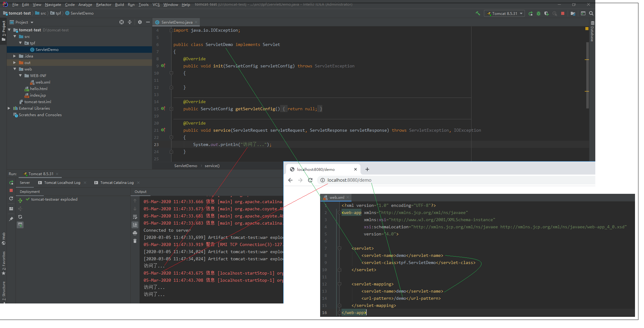This screenshot has width=644, height=328.
Task: Open Project panel settings gear
Action: point(140,22)
